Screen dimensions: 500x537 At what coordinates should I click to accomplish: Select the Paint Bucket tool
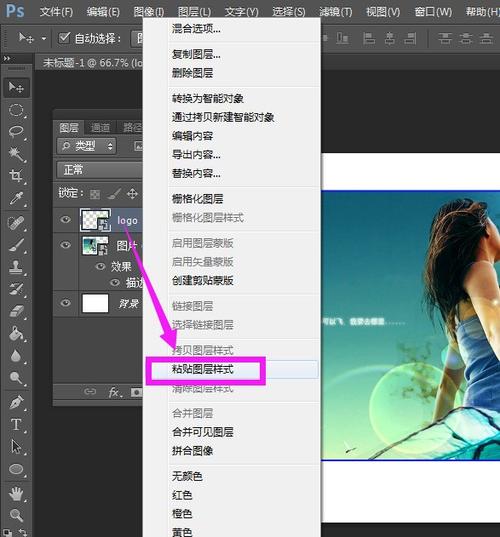(16, 334)
